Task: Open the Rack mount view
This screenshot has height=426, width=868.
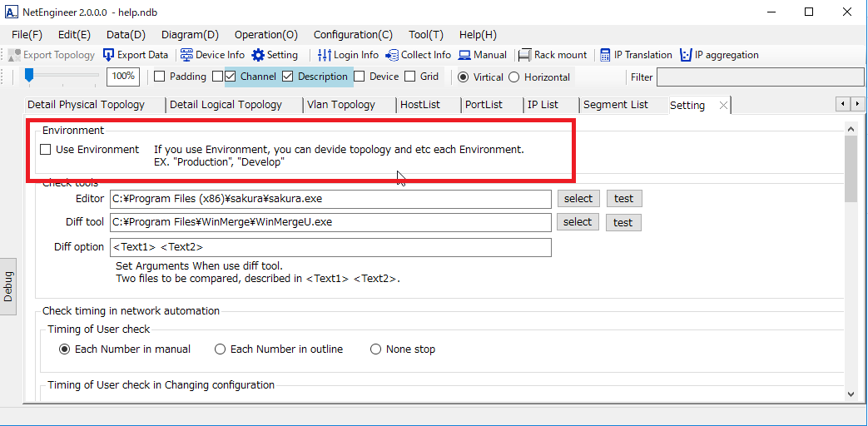Action: pyautogui.click(x=524, y=55)
